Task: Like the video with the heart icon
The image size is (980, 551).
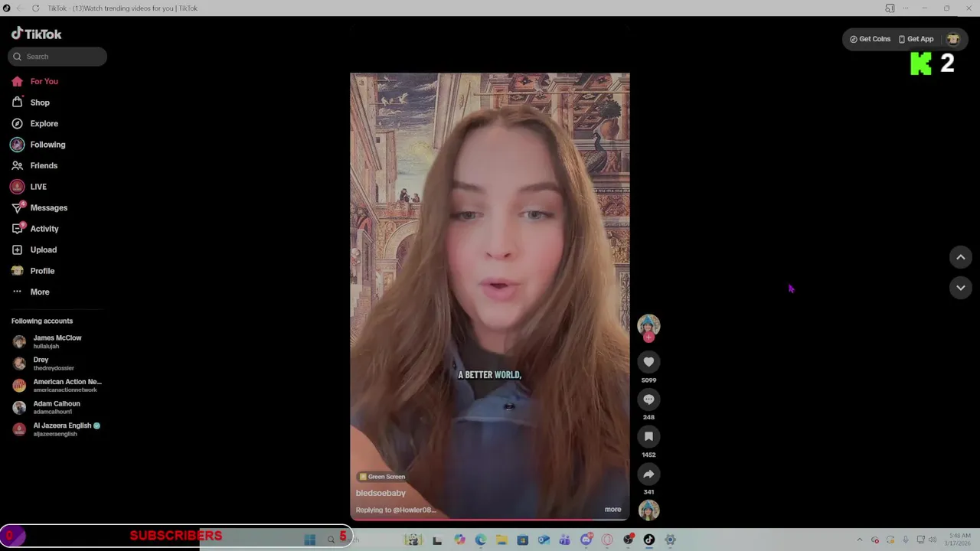Action: (648, 362)
